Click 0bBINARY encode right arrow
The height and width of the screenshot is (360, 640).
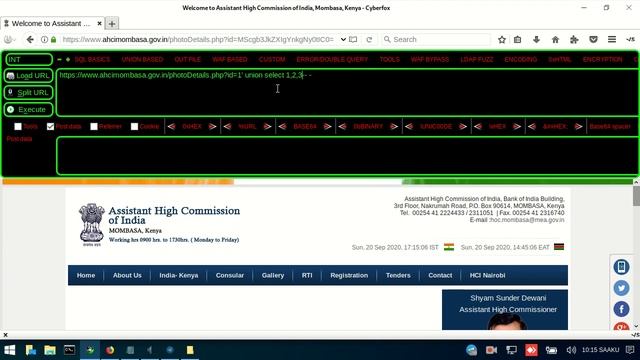coord(394,127)
